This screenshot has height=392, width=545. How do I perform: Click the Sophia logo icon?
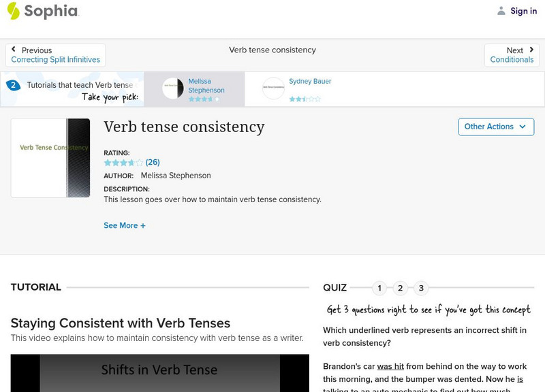tap(14, 10)
